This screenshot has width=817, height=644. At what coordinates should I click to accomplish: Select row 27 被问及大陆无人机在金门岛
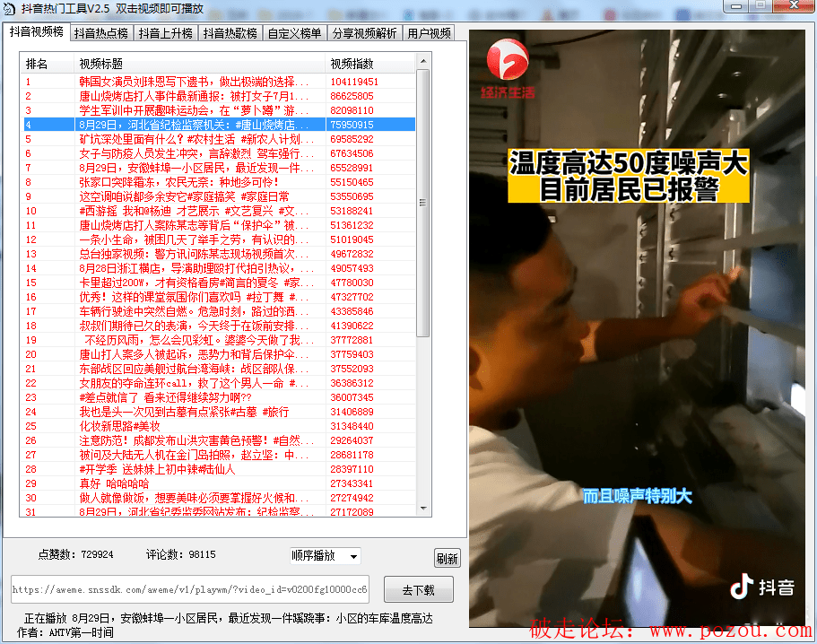[x=220, y=455]
